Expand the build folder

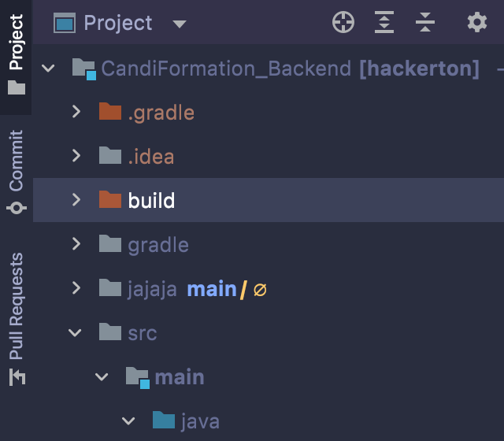(x=76, y=199)
